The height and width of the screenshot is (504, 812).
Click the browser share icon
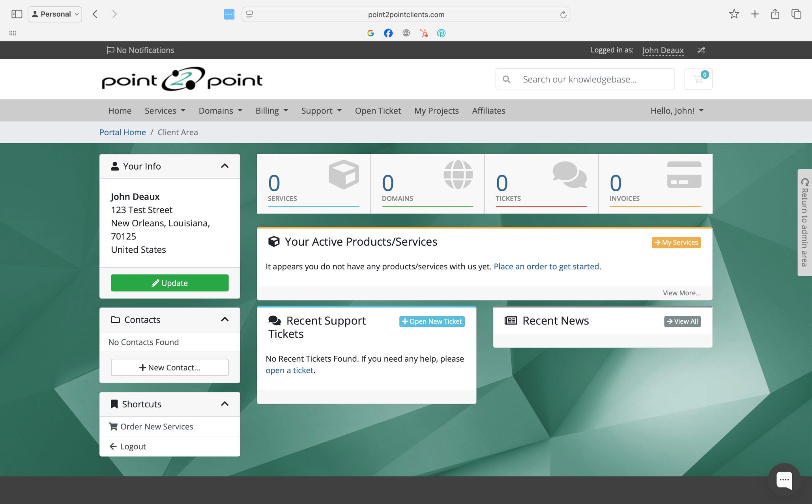(775, 14)
